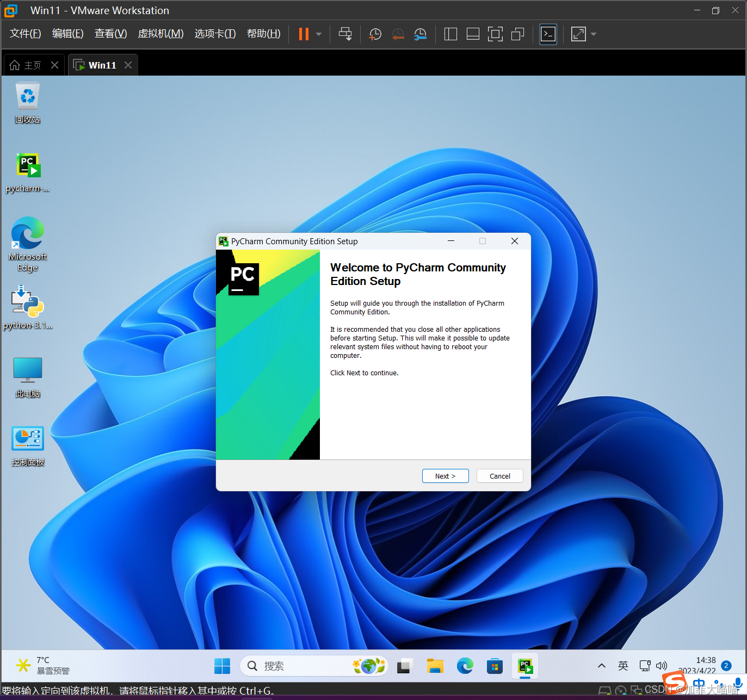
Task: Close the 主页 tab
Action: pos(54,65)
